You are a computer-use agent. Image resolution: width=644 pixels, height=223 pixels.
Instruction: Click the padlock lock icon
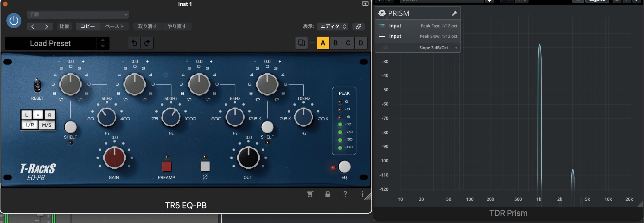[328, 194]
